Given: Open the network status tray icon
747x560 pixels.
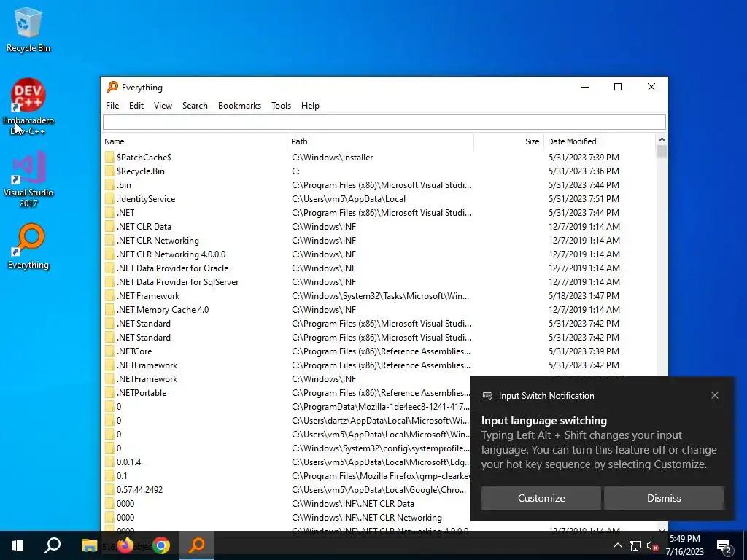Looking at the screenshot, I should (x=635, y=545).
